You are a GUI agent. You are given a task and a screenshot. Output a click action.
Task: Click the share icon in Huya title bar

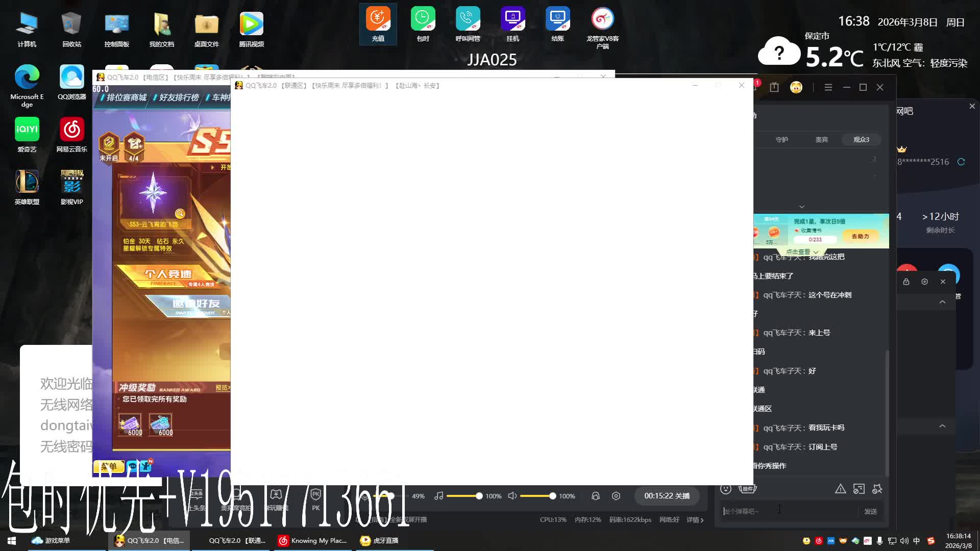(774, 87)
